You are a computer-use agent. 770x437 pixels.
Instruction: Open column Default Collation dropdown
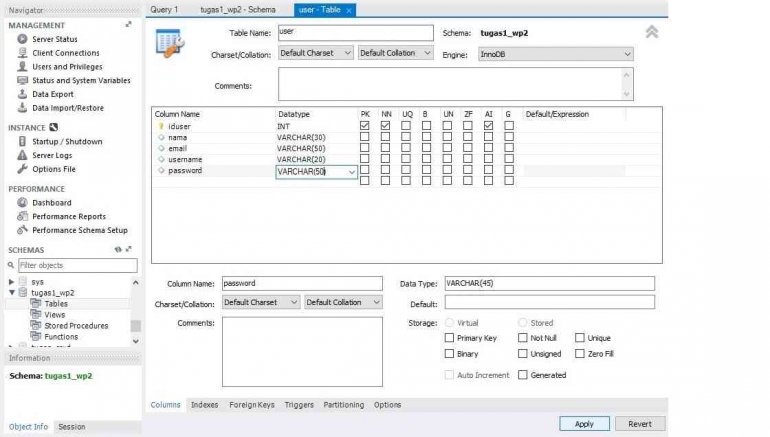tap(343, 302)
